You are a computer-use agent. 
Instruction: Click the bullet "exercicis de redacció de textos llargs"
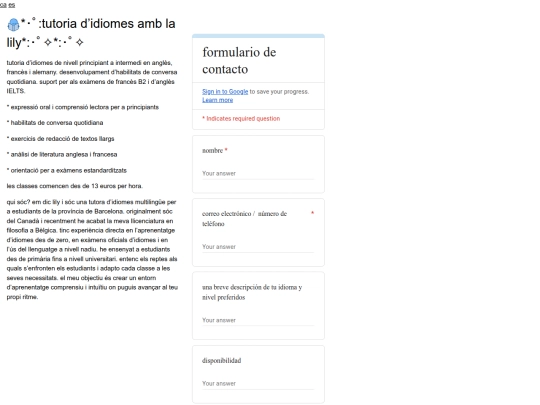(x=60, y=139)
